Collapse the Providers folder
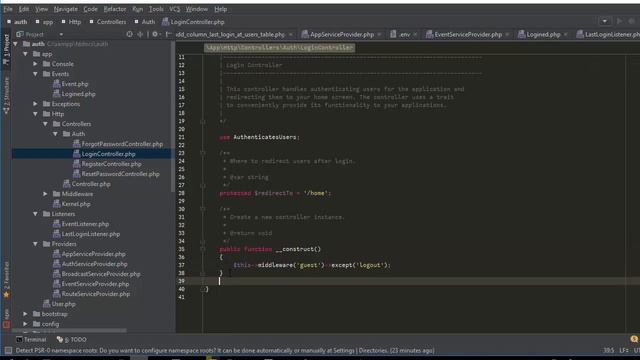This screenshot has width=640, height=360. (x=36, y=244)
